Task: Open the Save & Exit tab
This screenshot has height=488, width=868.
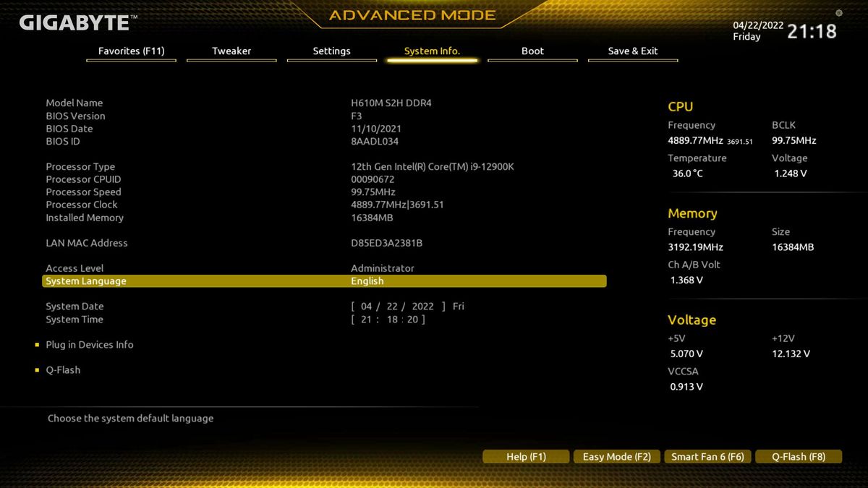Action: 633,51
